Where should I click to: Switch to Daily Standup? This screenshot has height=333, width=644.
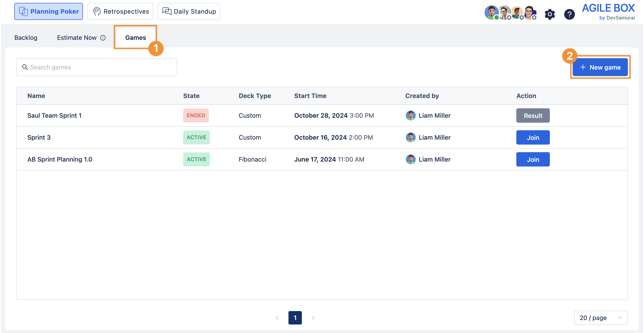[x=189, y=11]
